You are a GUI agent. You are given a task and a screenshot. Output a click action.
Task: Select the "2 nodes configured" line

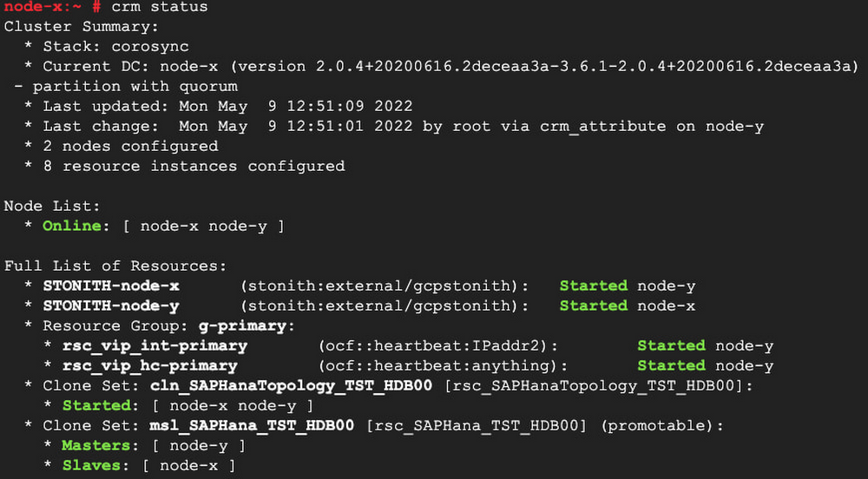click(130, 147)
